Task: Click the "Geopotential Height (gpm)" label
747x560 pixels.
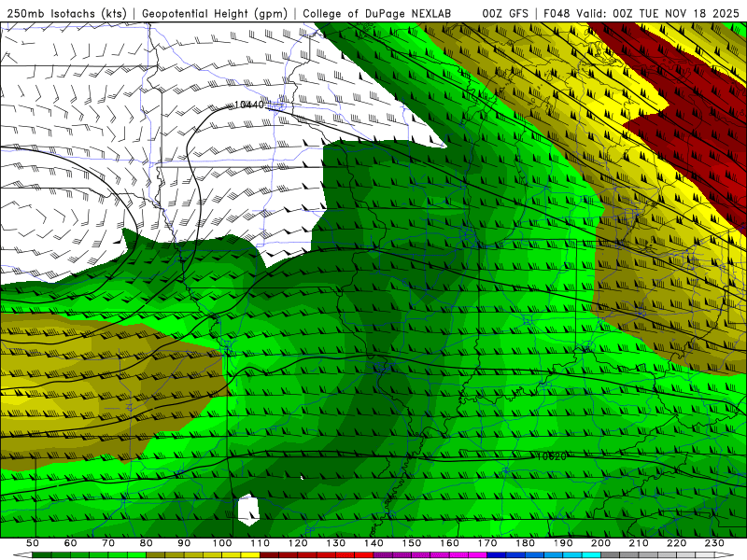Action: coord(215,14)
